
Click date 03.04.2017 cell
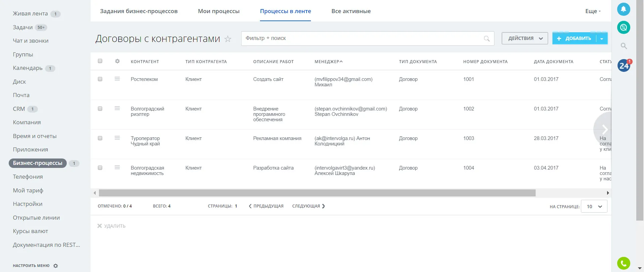(546, 168)
